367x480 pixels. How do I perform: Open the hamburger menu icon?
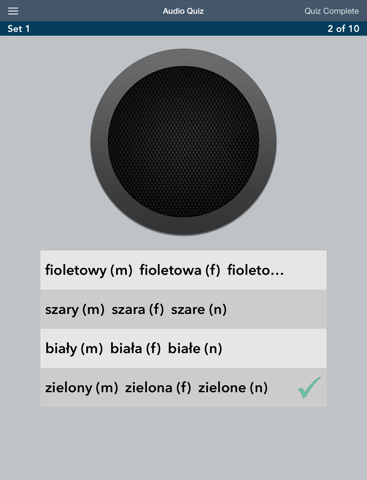click(x=13, y=11)
